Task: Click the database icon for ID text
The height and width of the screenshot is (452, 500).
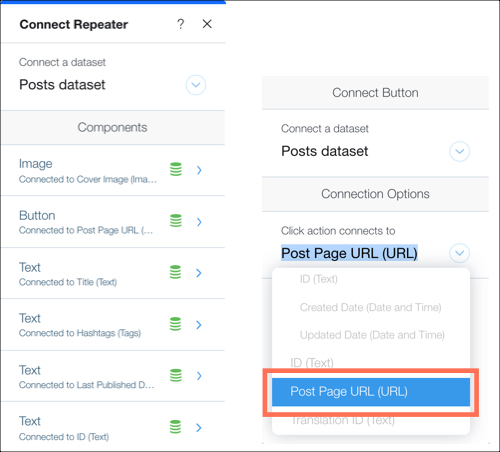Action: tap(176, 427)
